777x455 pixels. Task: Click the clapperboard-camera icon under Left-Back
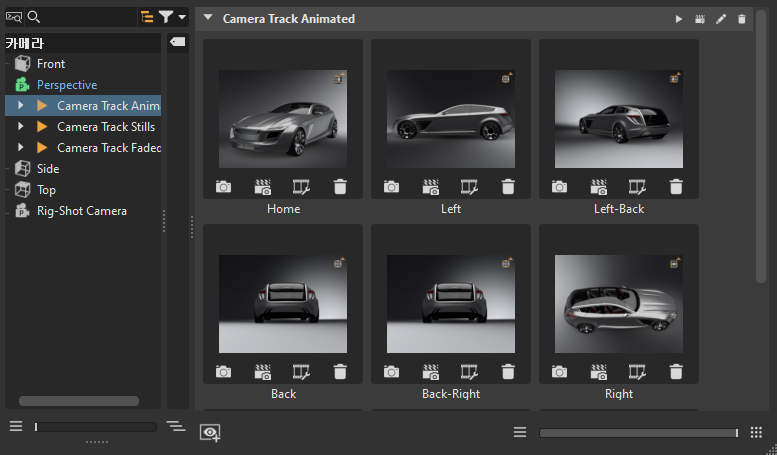[599, 187]
